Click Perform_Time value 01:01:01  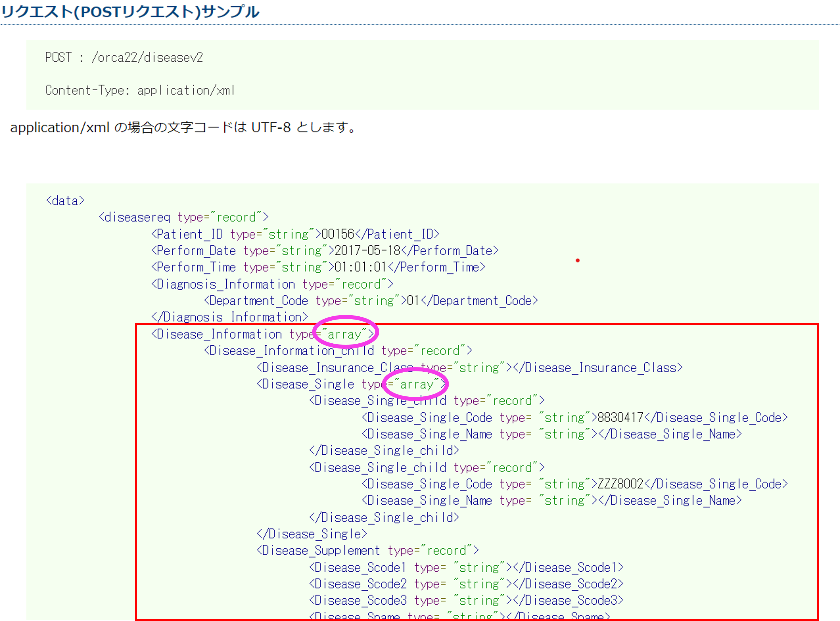click(360, 267)
